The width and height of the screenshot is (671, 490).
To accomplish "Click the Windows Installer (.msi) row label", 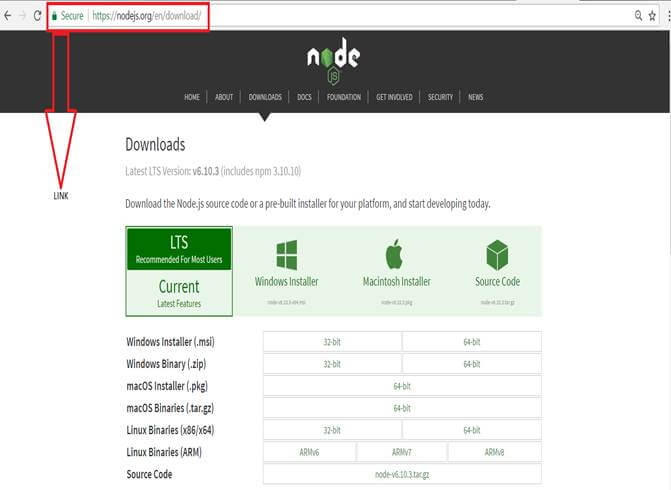I will click(170, 342).
